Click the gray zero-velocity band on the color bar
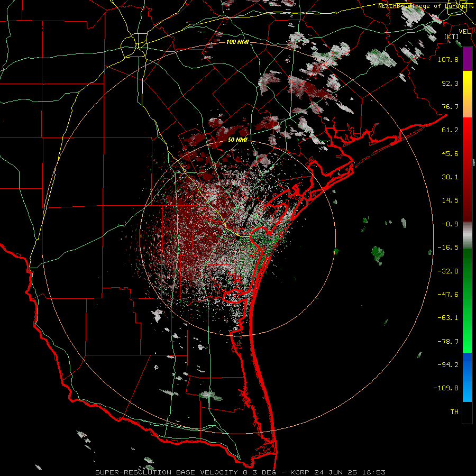 (x=467, y=235)
